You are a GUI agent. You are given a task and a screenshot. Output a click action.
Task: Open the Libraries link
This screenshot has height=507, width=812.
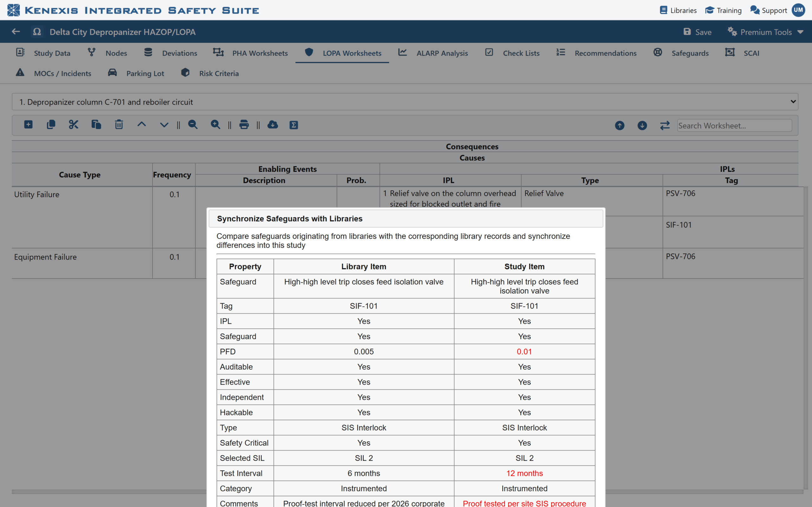pos(678,10)
